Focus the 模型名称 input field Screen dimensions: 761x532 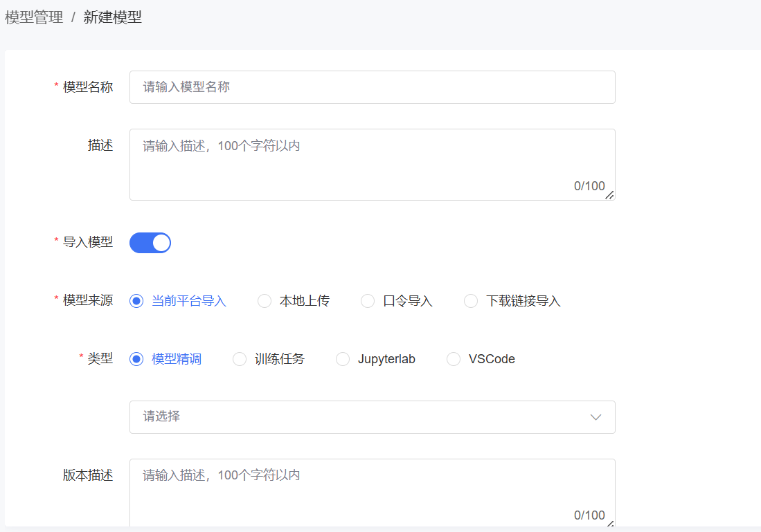pos(372,87)
